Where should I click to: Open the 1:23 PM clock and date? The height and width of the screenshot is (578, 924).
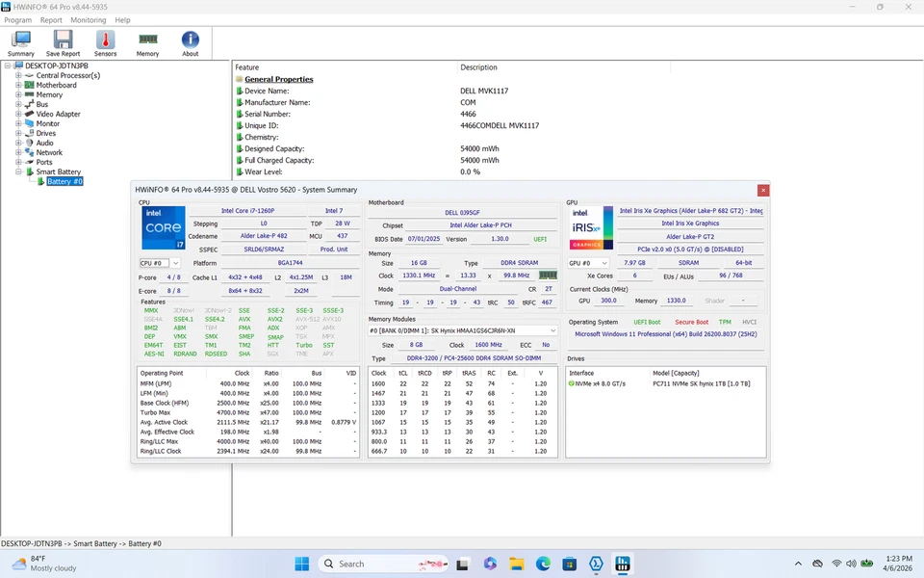click(x=899, y=564)
